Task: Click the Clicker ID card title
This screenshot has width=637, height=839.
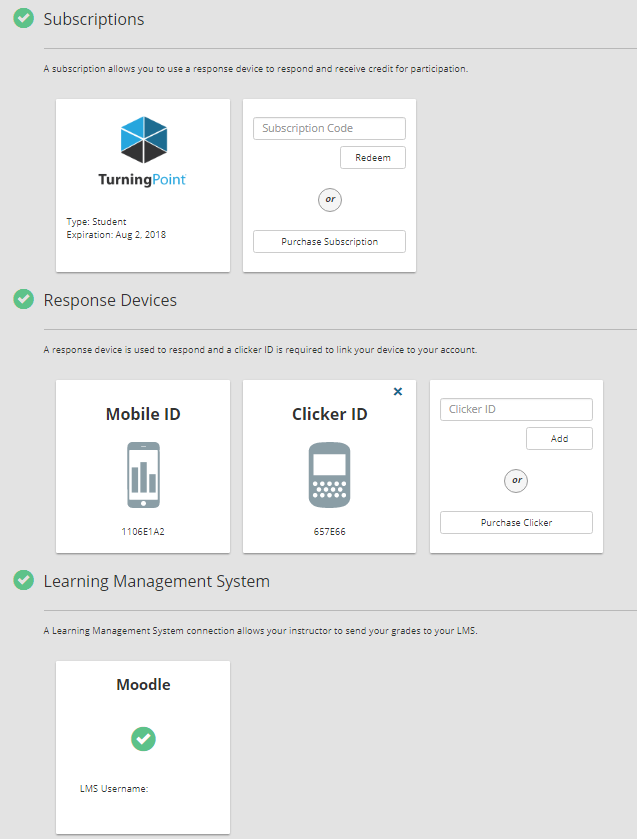Action: tap(330, 414)
